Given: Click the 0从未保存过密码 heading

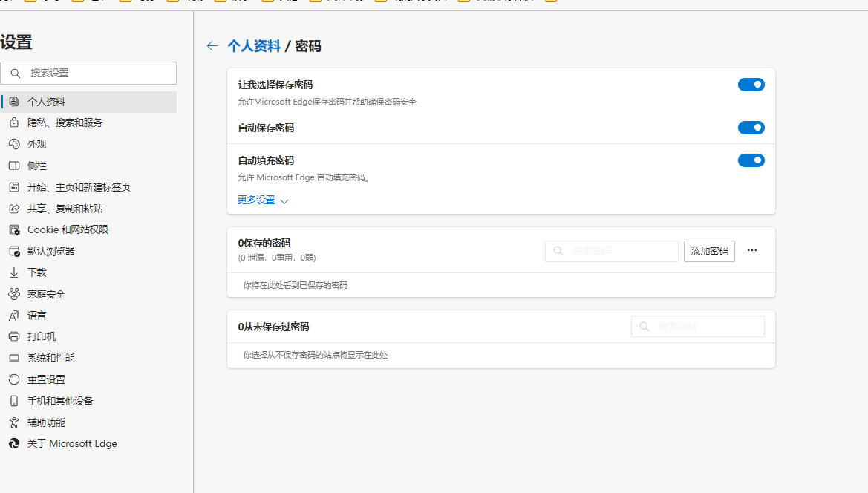Looking at the screenshot, I should click(x=273, y=327).
